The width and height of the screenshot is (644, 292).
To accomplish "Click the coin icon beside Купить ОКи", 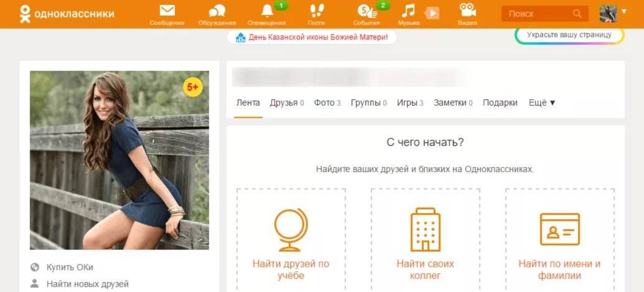I will pos(35,267).
